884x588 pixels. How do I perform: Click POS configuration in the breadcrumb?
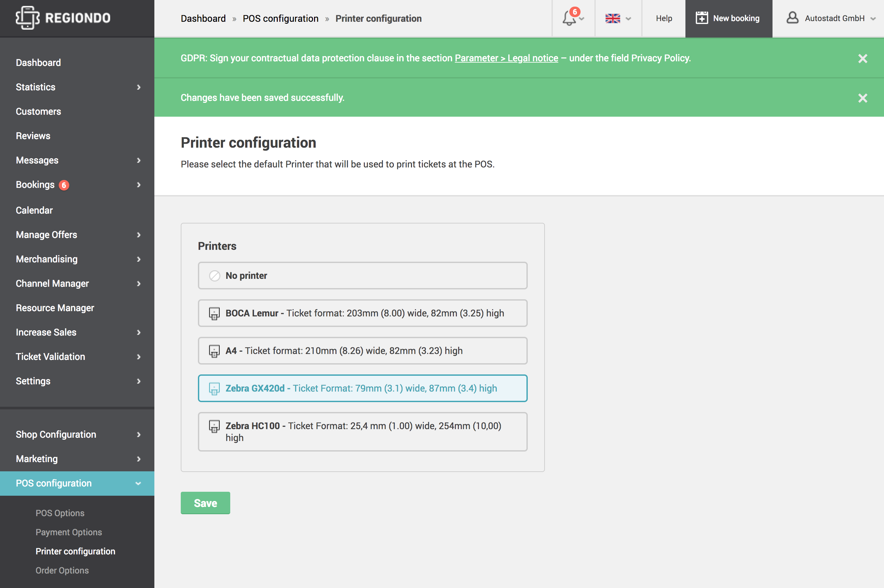(280, 18)
